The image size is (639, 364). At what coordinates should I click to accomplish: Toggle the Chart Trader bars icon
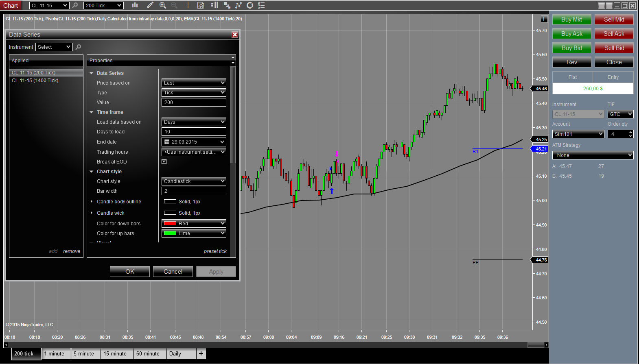[214, 5]
